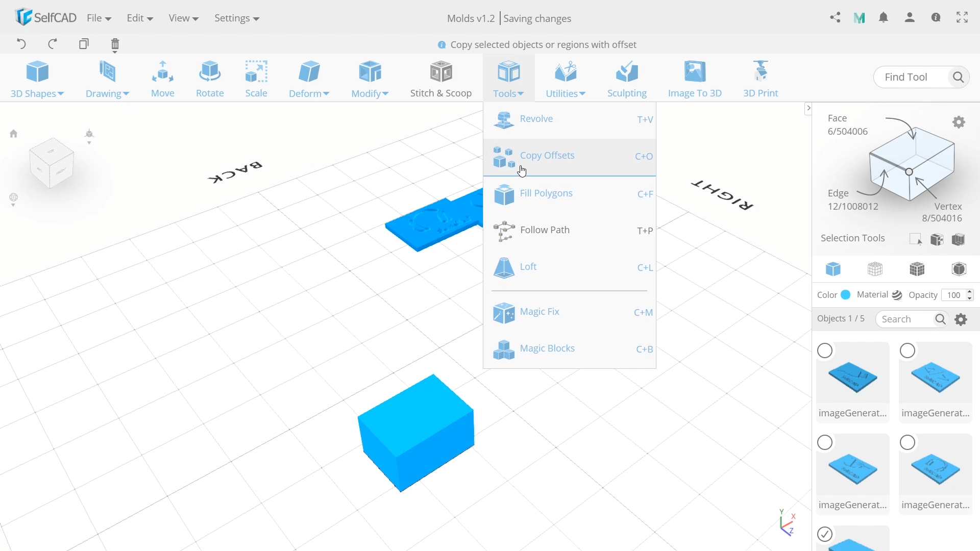980x551 pixels.
Task: Click the Redo arrow icon
Action: coord(52,44)
